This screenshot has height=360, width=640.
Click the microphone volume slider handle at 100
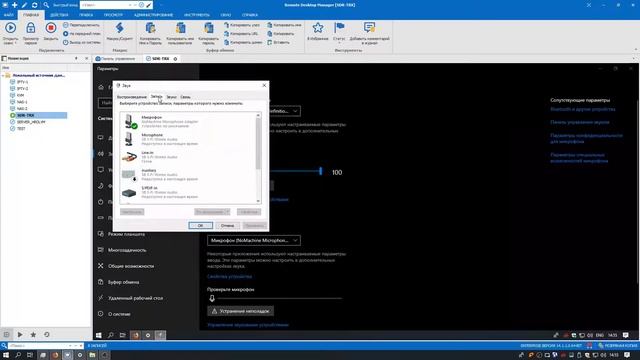point(321,171)
